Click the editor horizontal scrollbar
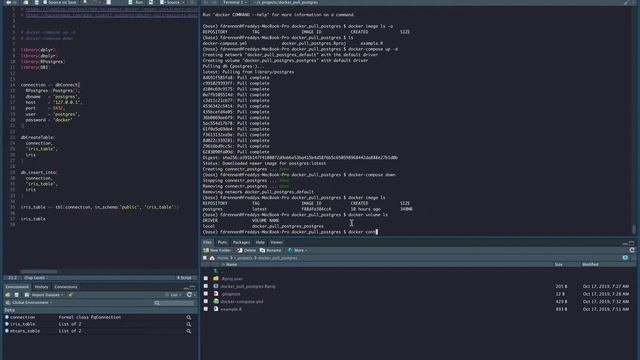Viewport: 640px width, 360px height. (x=39, y=271)
